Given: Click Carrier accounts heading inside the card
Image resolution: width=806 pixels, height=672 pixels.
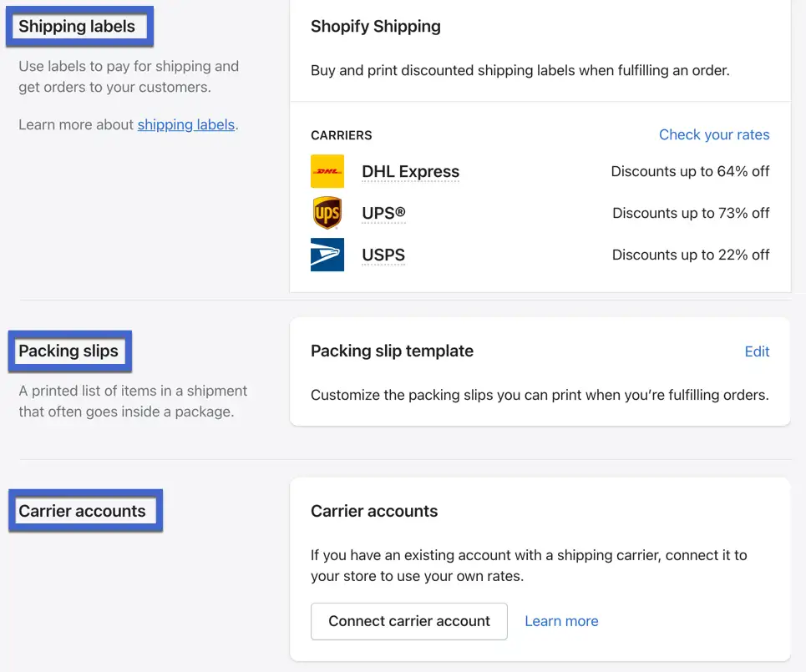Looking at the screenshot, I should 374,511.
